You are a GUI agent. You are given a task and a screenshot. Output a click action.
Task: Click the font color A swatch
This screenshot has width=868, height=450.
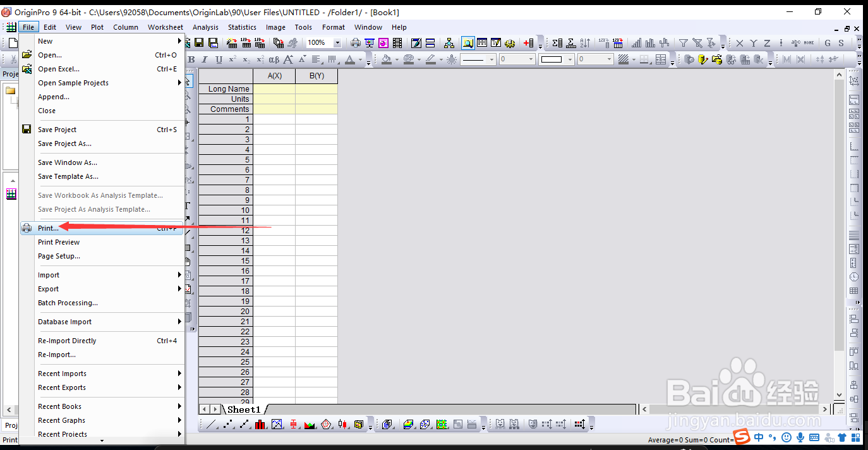[350, 59]
